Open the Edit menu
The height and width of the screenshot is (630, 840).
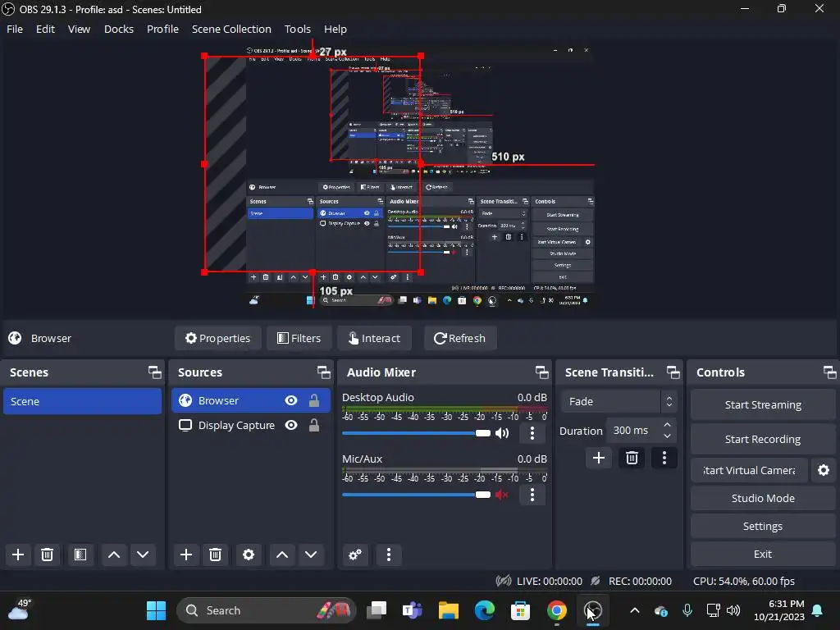coord(46,29)
